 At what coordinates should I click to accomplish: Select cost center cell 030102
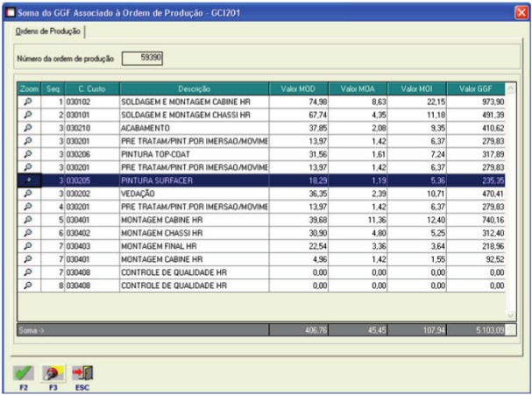tap(92, 102)
